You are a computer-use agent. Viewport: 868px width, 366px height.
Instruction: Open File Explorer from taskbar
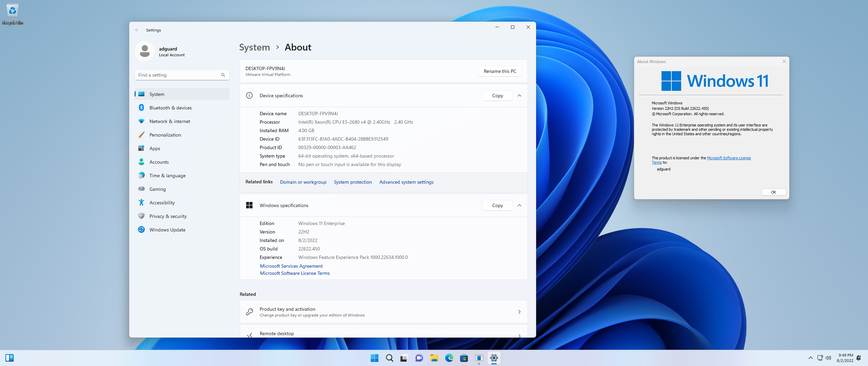[434, 358]
